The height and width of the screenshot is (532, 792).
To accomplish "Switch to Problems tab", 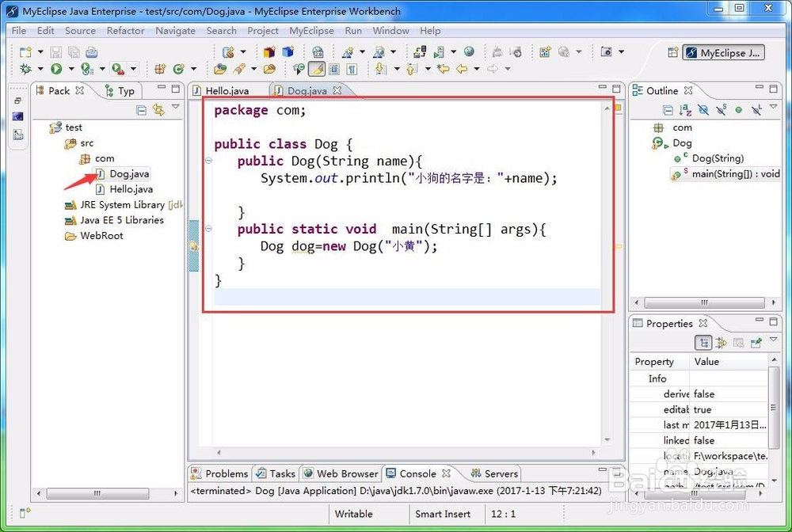I will pos(220,473).
